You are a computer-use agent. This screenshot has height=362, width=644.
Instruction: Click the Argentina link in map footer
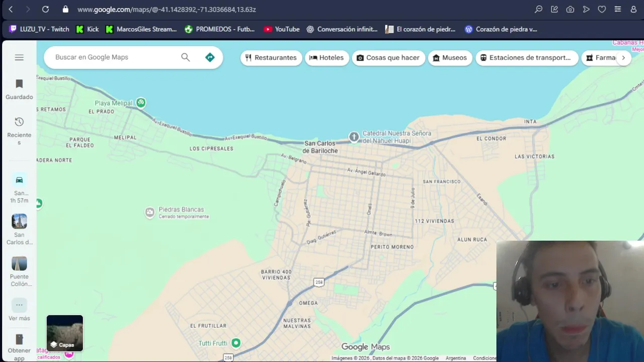[455, 358]
